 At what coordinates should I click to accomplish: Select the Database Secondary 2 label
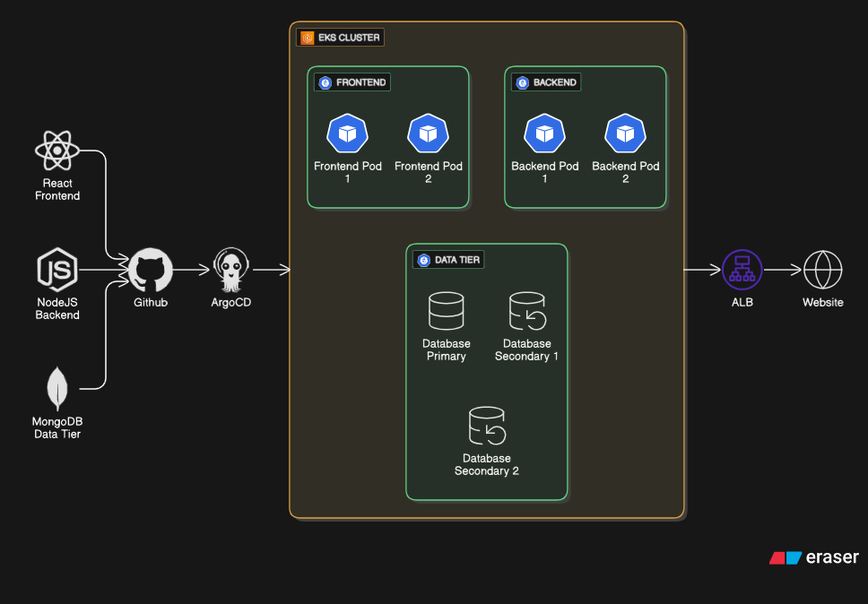487,464
